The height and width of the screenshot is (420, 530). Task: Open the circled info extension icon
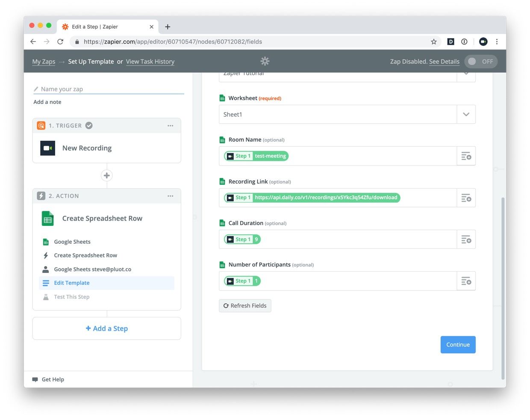coord(464,41)
